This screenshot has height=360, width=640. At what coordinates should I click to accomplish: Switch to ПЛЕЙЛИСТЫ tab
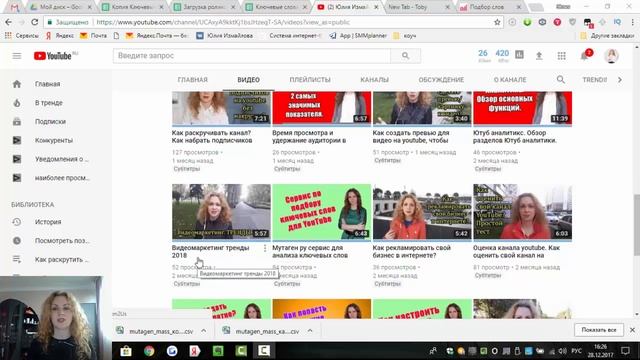(x=310, y=80)
